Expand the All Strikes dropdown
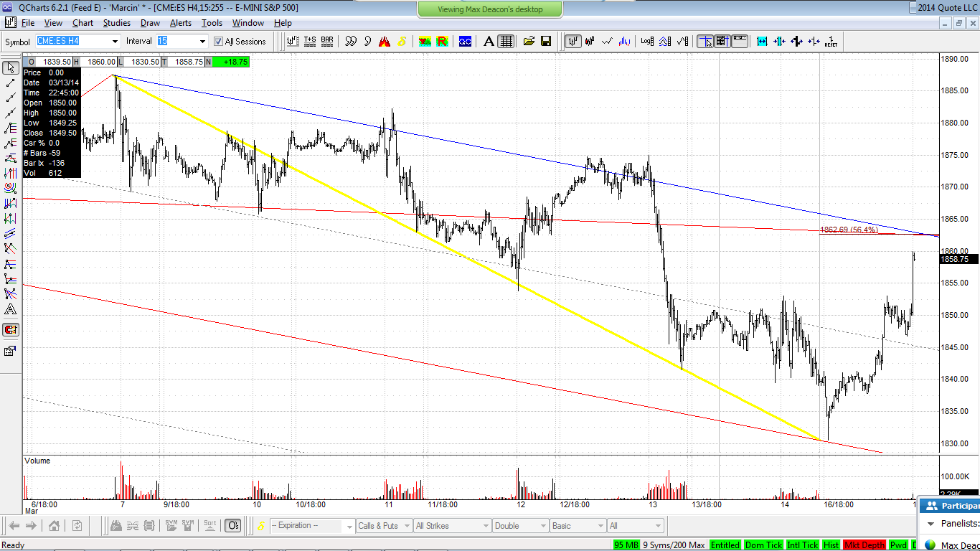Screen dimensions: 980x551 (x=485, y=526)
